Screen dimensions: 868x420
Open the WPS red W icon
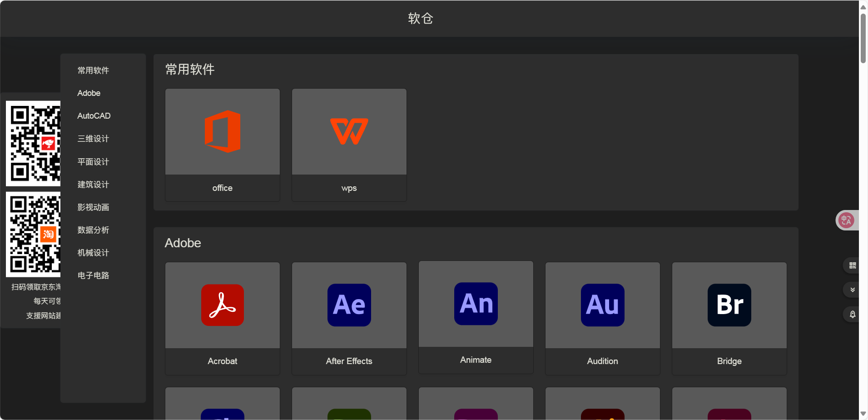point(349,131)
